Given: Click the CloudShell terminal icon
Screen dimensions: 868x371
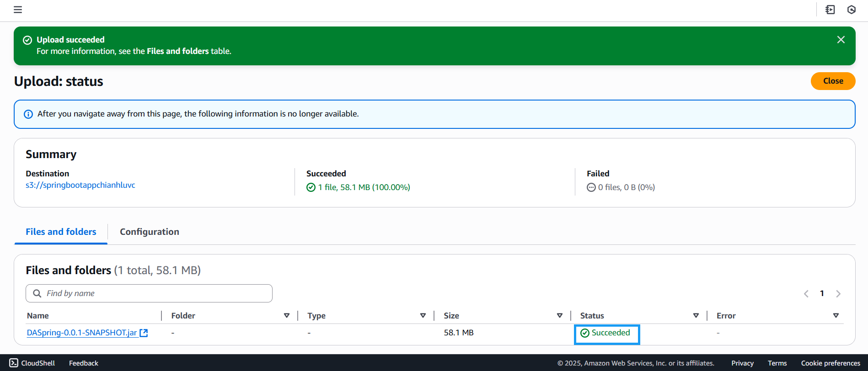Looking at the screenshot, I should coord(14,363).
